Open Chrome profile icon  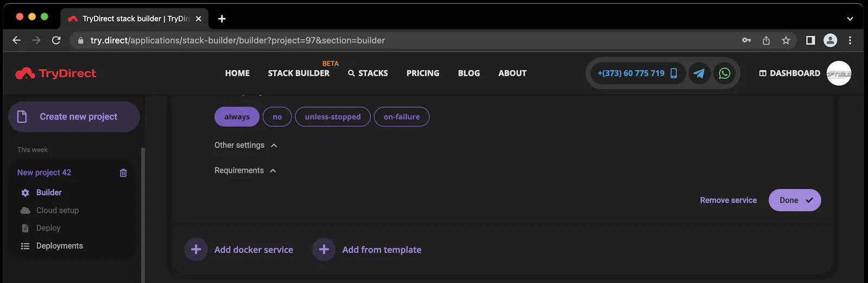pos(830,40)
